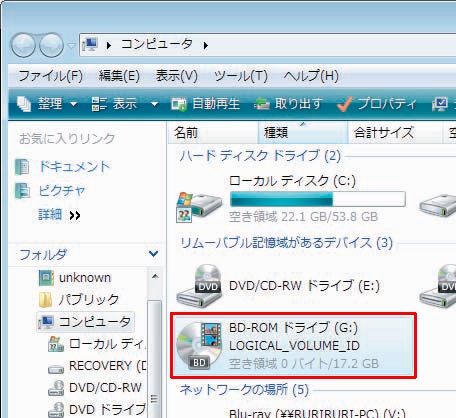
Task: Collapse the フォルダ pane chevron
Action: point(153,254)
